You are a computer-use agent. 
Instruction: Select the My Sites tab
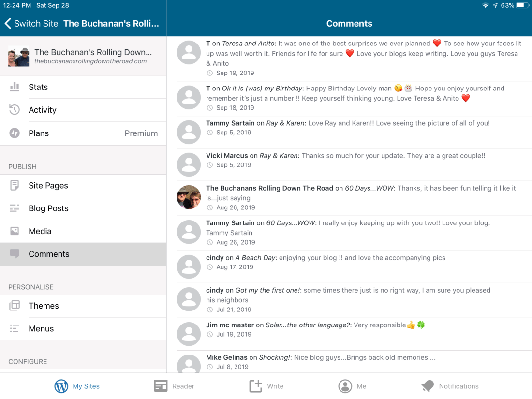pos(77,386)
